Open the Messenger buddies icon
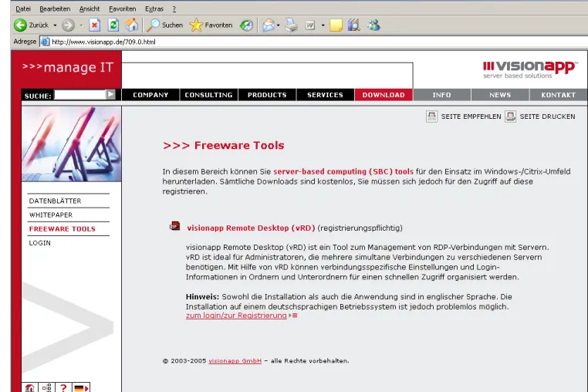 (x=374, y=25)
